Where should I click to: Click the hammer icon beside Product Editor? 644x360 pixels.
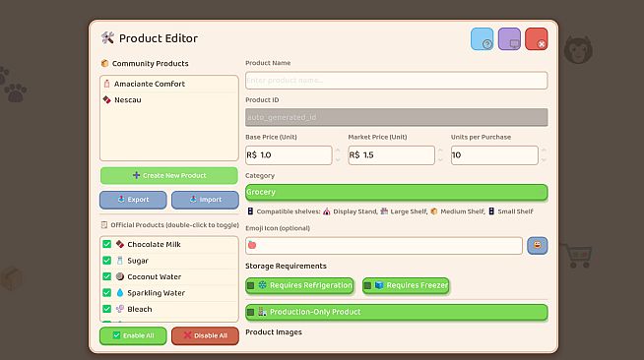pyautogui.click(x=107, y=37)
